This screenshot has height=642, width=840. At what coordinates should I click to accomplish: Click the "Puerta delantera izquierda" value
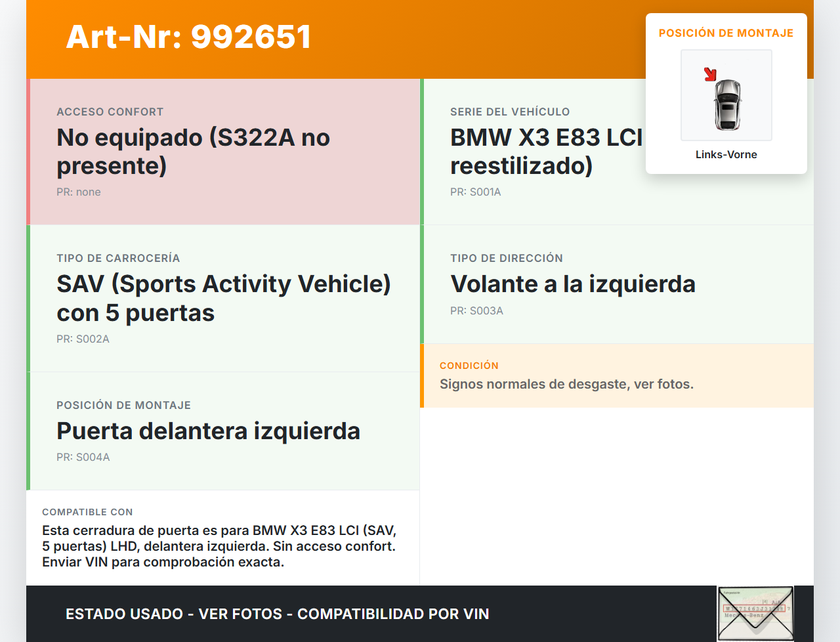pos(209,431)
